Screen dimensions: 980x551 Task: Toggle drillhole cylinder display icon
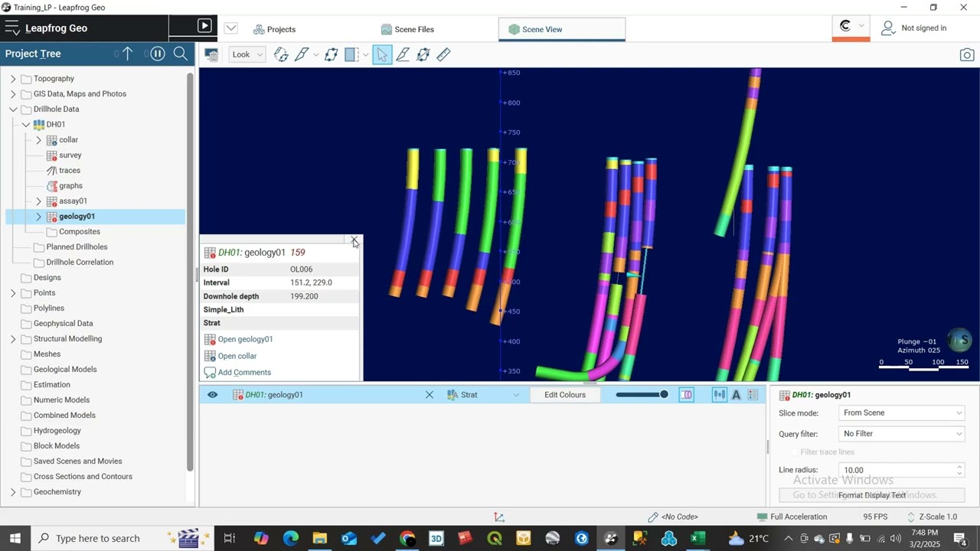pyautogui.click(x=687, y=395)
